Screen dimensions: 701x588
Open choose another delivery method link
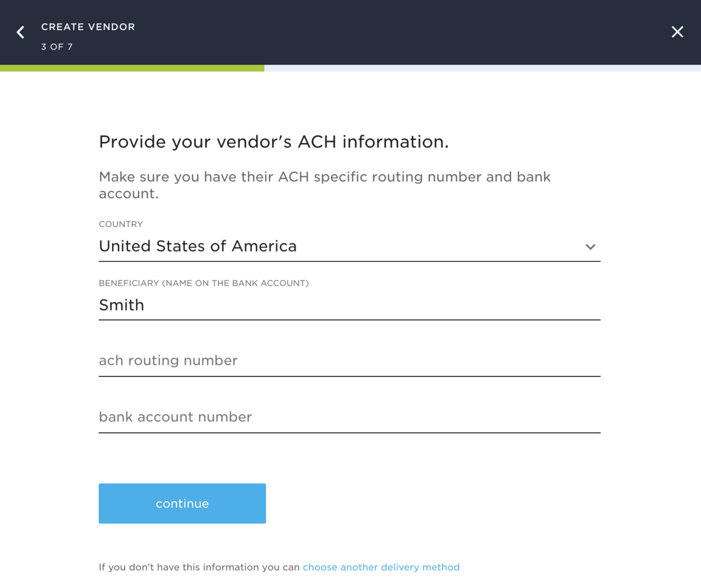(x=381, y=567)
